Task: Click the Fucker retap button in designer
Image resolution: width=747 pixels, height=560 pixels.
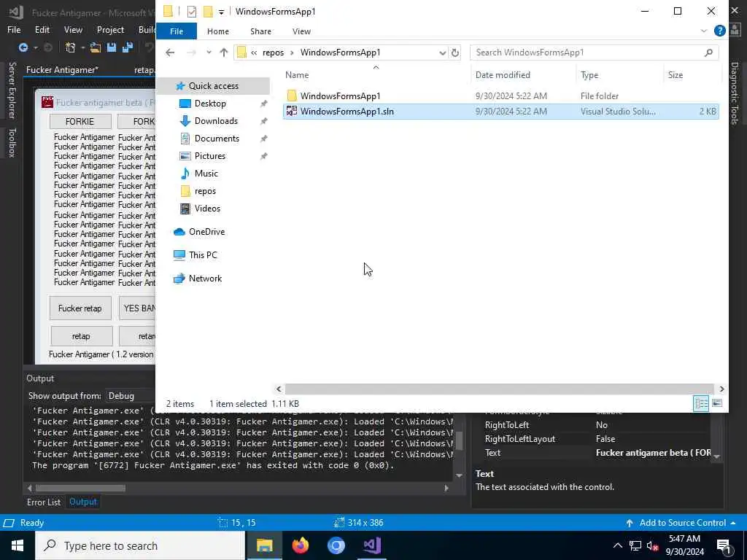Action: coord(80,308)
